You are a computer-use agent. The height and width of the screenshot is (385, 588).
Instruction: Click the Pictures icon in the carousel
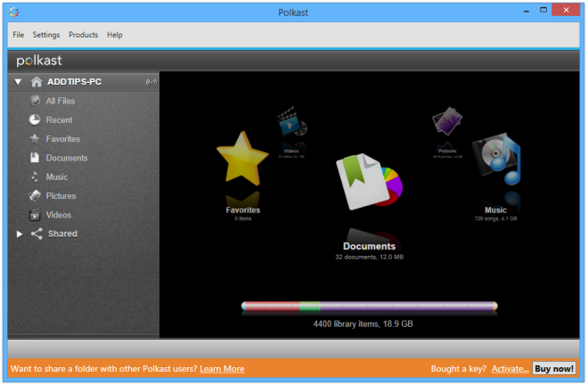click(446, 125)
